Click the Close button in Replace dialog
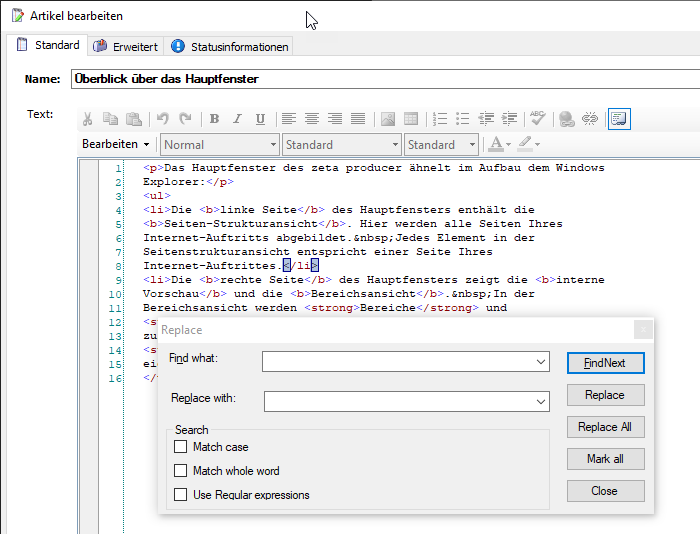Screen dimensions: 700x534 [x=605, y=491]
